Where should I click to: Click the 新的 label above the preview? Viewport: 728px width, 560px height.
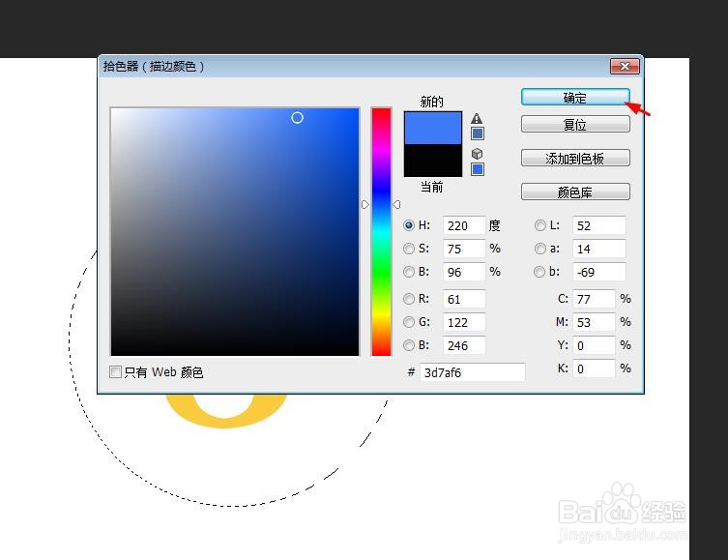click(432, 102)
